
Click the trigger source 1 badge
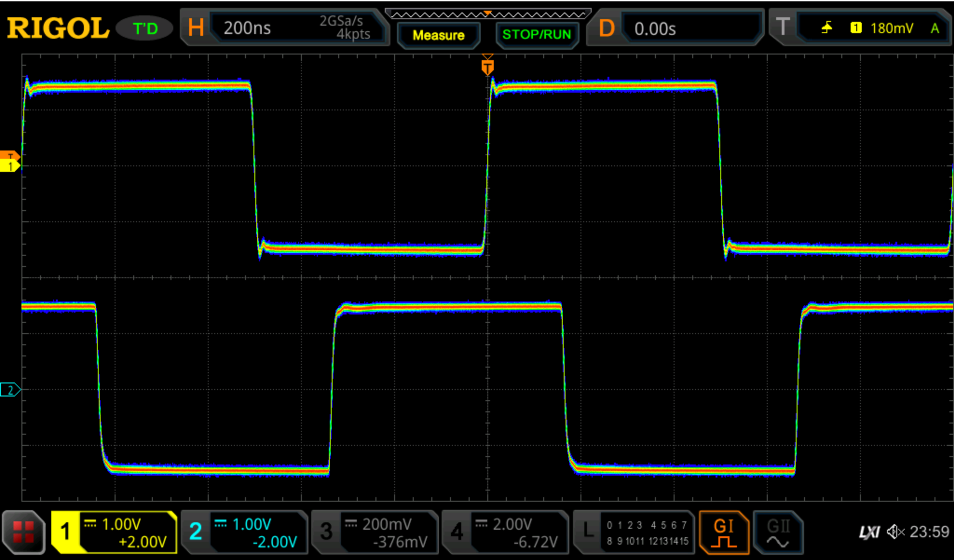856,28
